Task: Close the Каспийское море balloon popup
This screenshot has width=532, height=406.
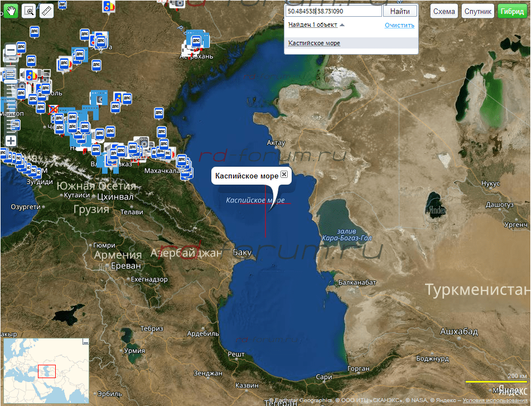Action: [284, 175]
